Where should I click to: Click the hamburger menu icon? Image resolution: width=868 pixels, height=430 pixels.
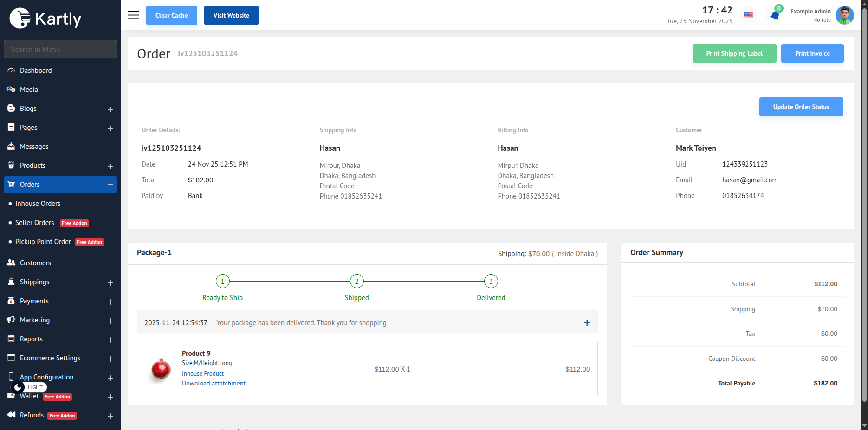(133, 15)
